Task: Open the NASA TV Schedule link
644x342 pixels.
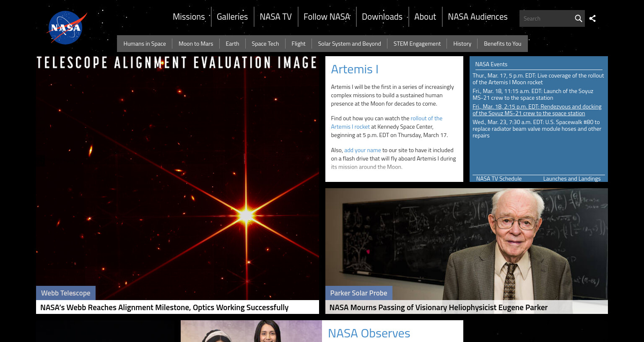Action: click(x=499, y=179)
